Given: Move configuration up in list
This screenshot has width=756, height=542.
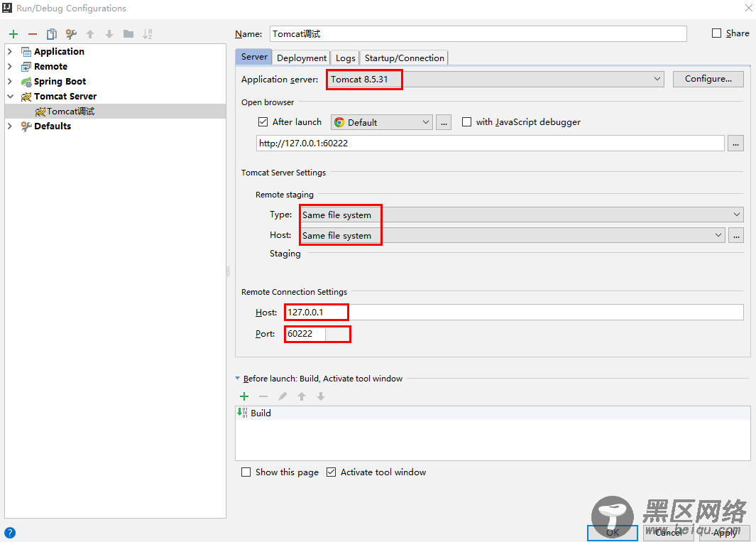Looking at the screenshot, I should pos(90,34).
